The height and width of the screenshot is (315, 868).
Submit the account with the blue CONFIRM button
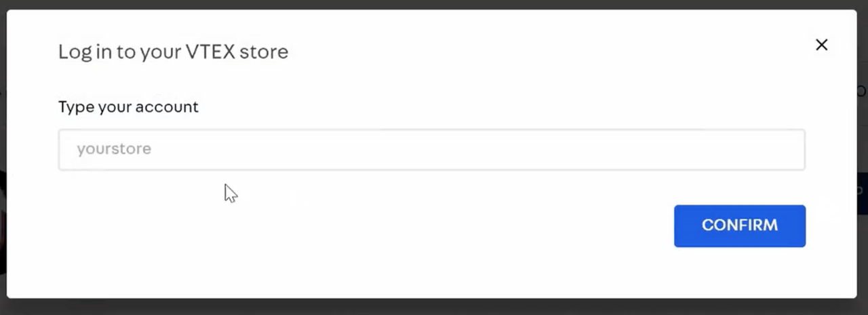click(740, 226)
